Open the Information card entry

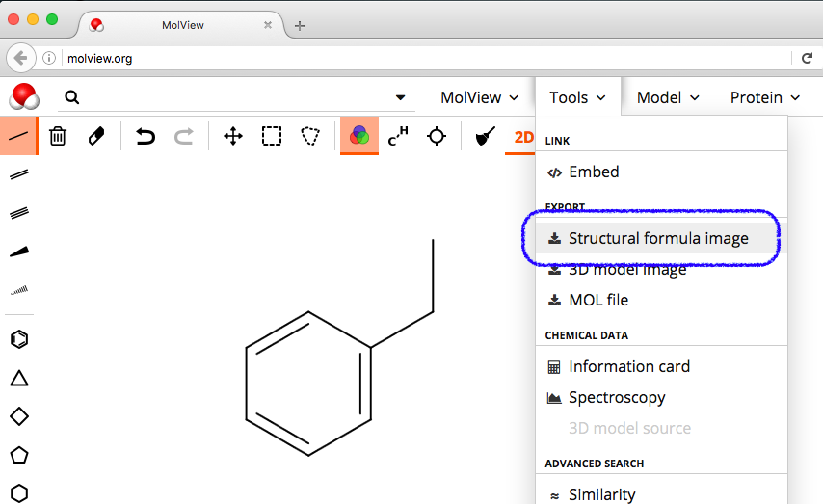(628, 366)
